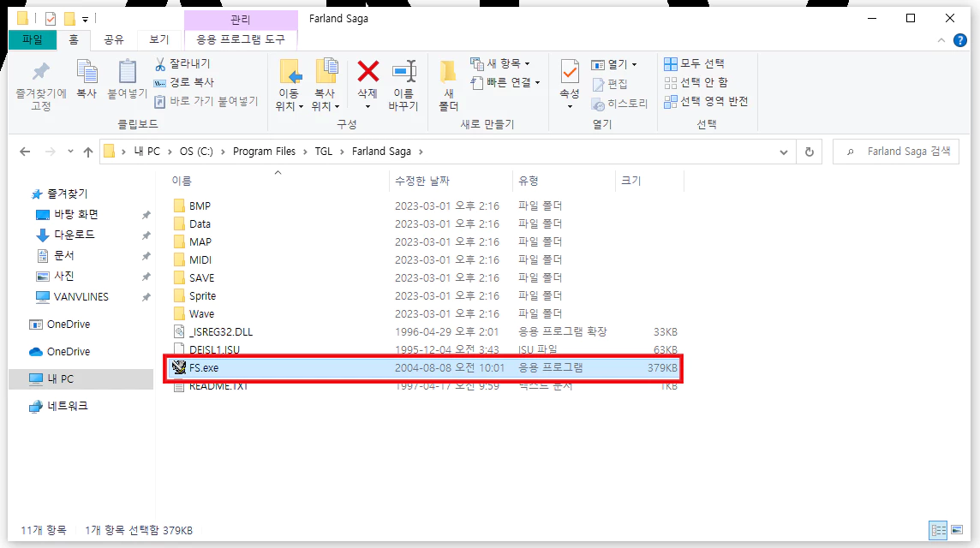Click 잘라내기 (Cut) scissors icon
This screenshot has width=980, height=548.
160,63
